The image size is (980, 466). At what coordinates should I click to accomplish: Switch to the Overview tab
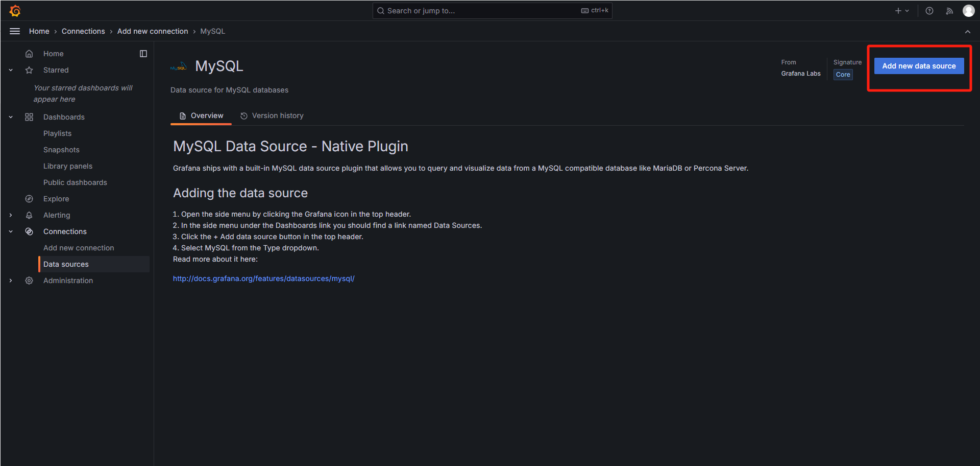coord(201,115)
